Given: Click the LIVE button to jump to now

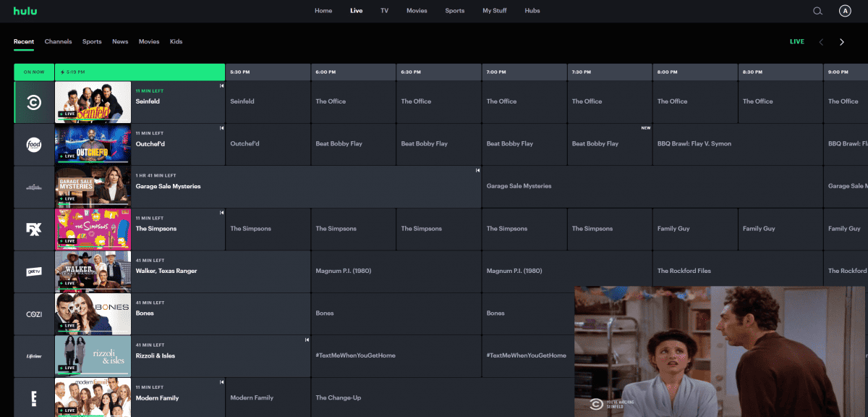Looking at the screenshot, I should click(797, 41).
